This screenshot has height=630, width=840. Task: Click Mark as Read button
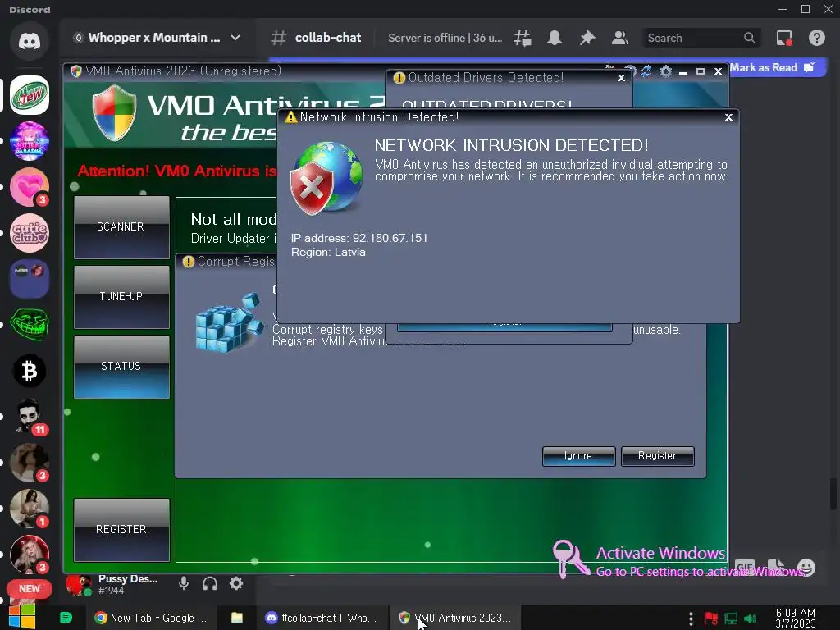[773, 67]
